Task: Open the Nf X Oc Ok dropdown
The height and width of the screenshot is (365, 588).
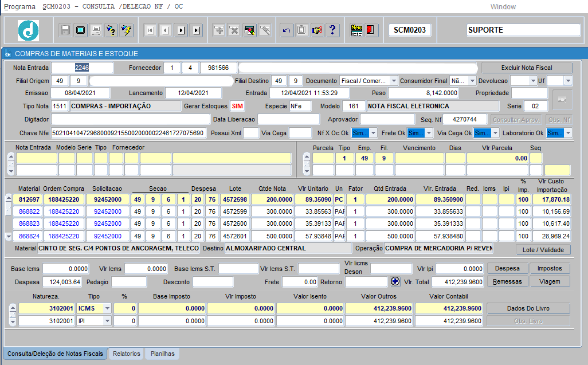Action: pos(373,133)
